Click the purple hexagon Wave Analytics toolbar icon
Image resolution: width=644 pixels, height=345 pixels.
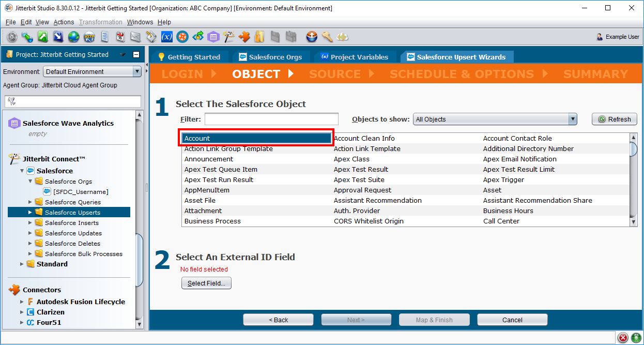(213, 37)
